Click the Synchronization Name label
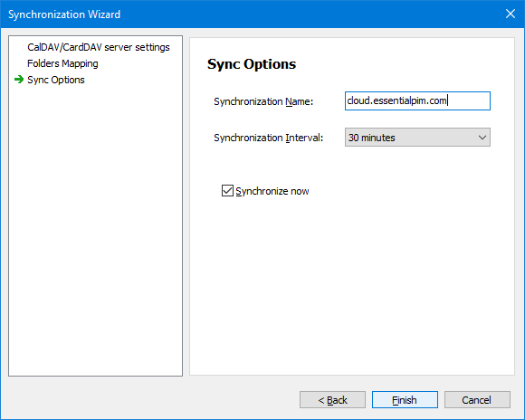Image resolution: width=525 pixels, height=420 pixels. 263,101
